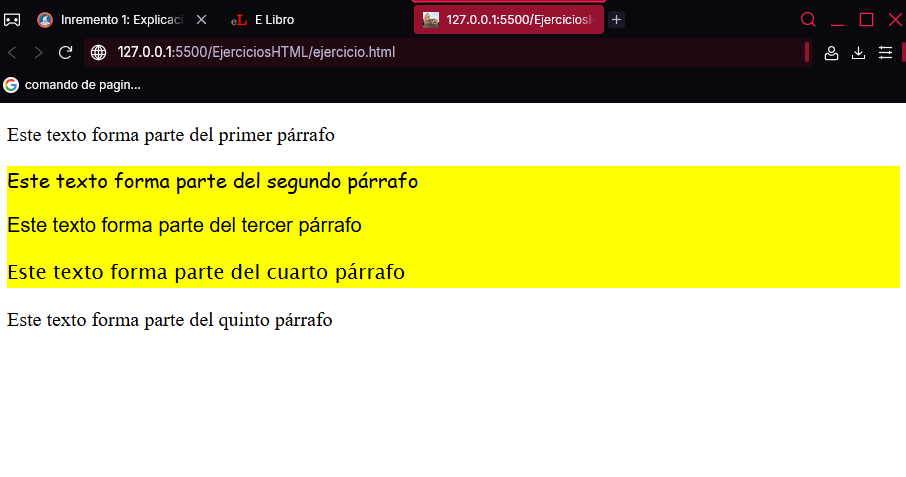Go back with the back arrow
The height and width of the screenshot is (477, 906).
(x=12, y=53)
